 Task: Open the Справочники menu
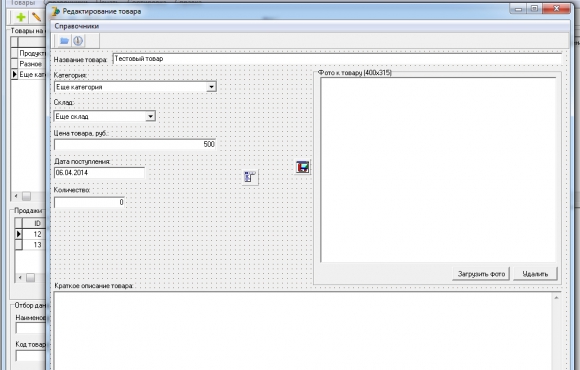77,26
